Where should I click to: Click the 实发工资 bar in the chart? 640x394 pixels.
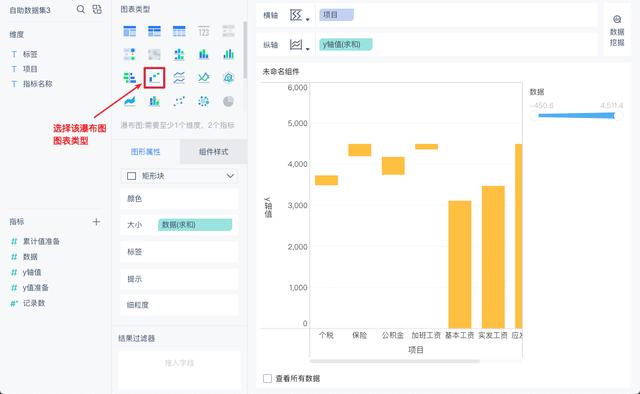[x=493, y=257]
